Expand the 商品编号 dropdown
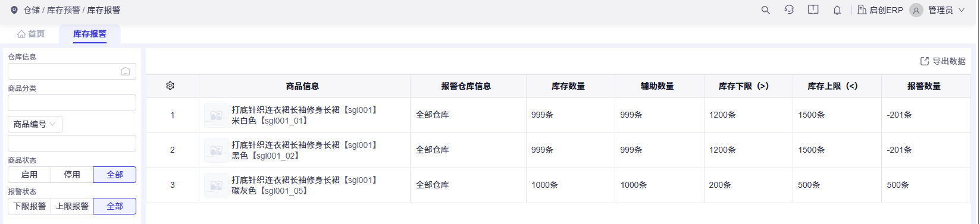The height and width of the screenshot is (224, 980). [35, 124]
